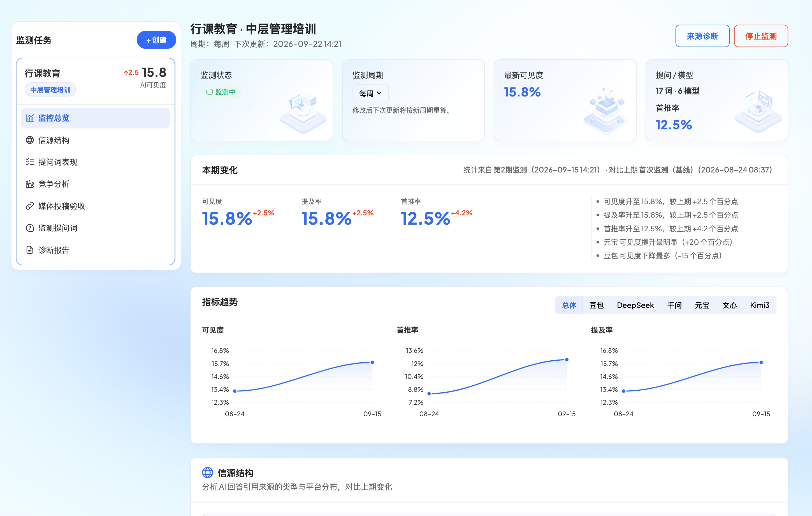
Task: Click the 提问词表现 list icon
Action: [30, 162]
